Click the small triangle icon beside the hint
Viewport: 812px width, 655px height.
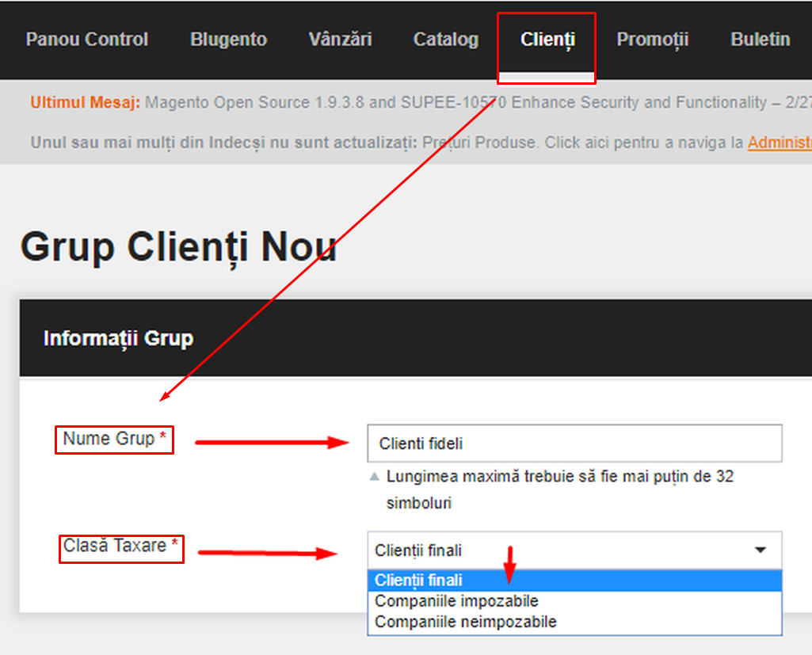pos(374,476)
